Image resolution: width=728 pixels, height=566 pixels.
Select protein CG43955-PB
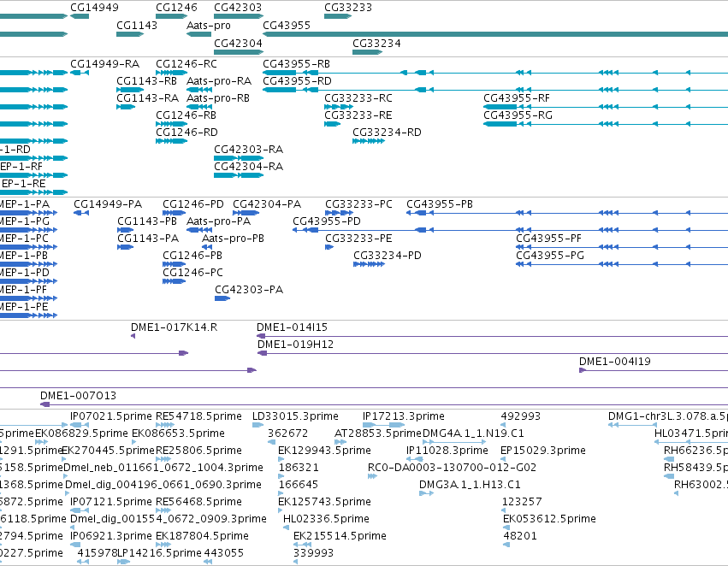point(439,204)
